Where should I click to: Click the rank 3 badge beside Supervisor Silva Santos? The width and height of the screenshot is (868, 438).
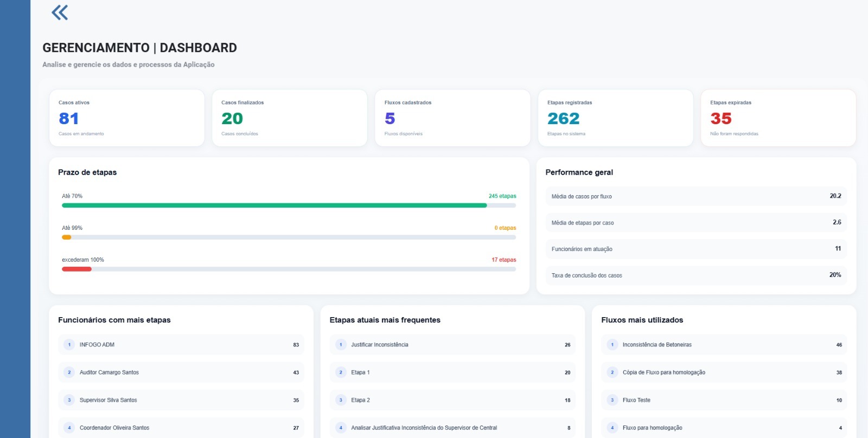(69, 400)
